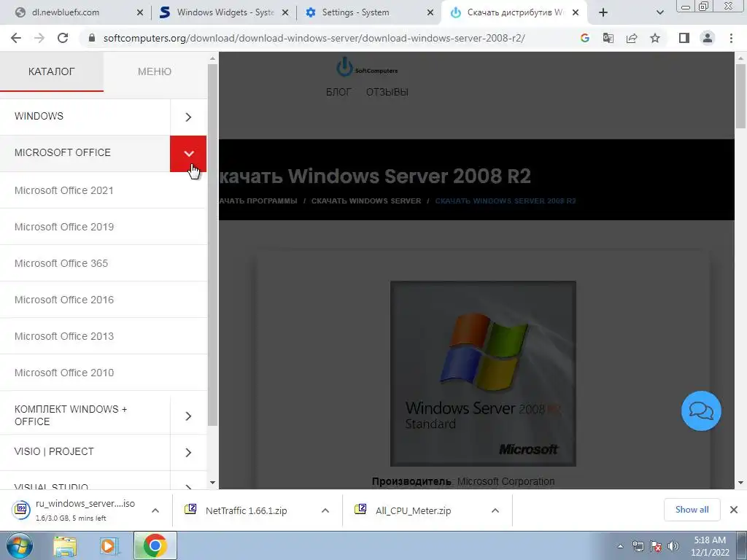Open the Windows Start menu orb
Screen dimensions: 747x560
(20, 545)
